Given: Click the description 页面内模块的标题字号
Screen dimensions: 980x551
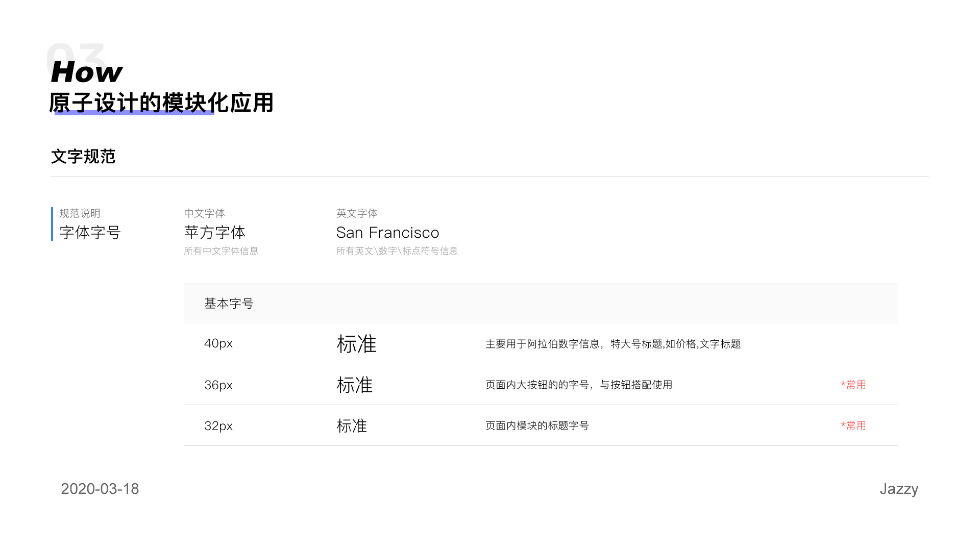Looking at the screenshot, I should [x=537, y=425].
